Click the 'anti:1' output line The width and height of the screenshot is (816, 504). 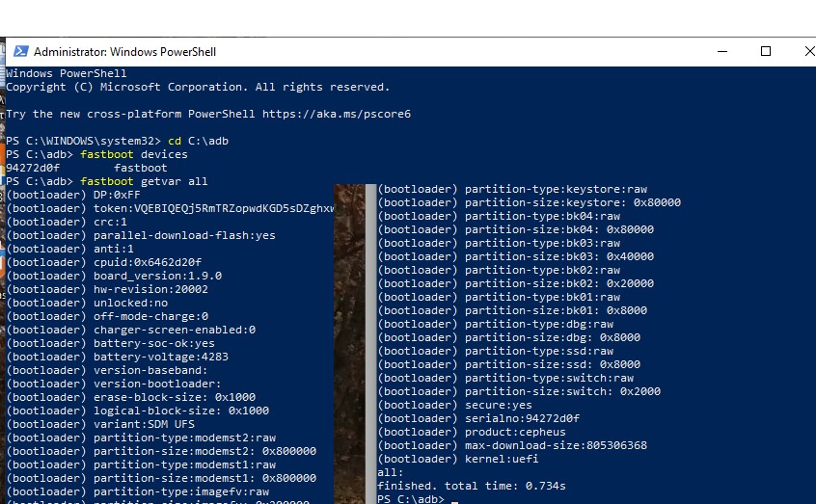[69, 250]
